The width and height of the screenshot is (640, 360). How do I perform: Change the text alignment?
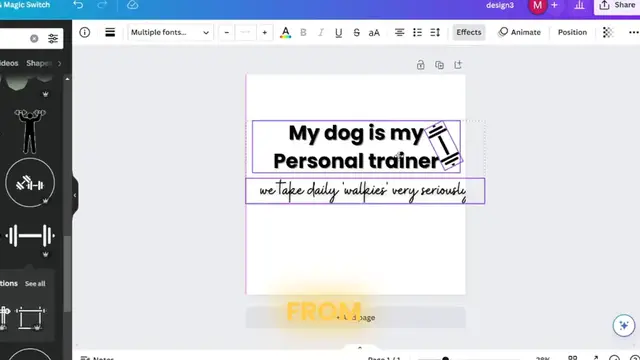tap(400, 32)
